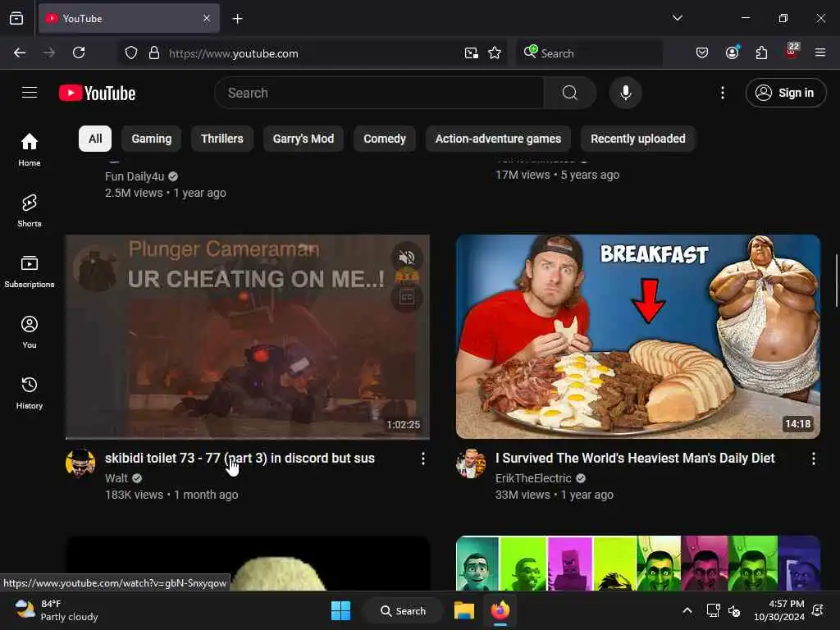This screenshot has height=630, width=840.
Task: Open skibidi toilet 73 - 77 video title
Action: coord(240,458)
